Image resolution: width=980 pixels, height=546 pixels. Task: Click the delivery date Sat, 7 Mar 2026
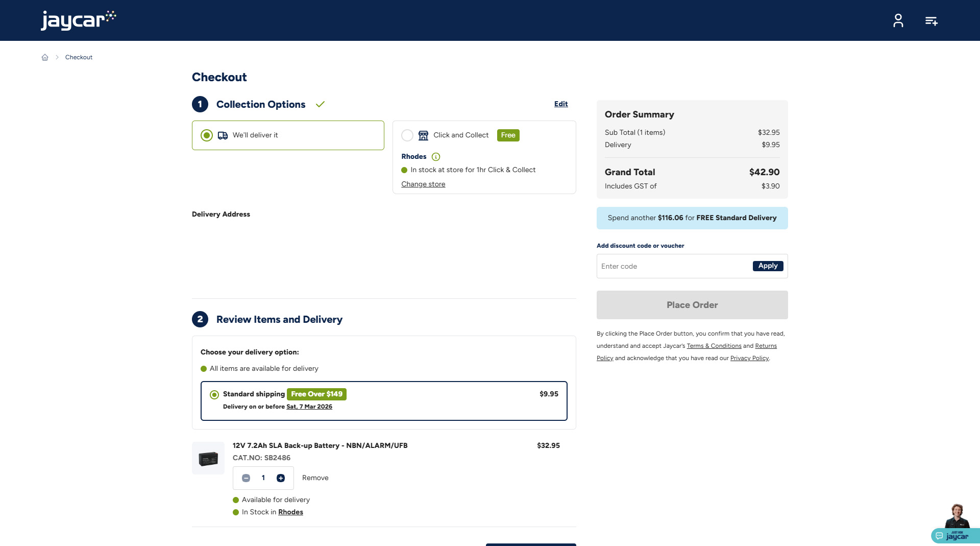coord(309,407)
